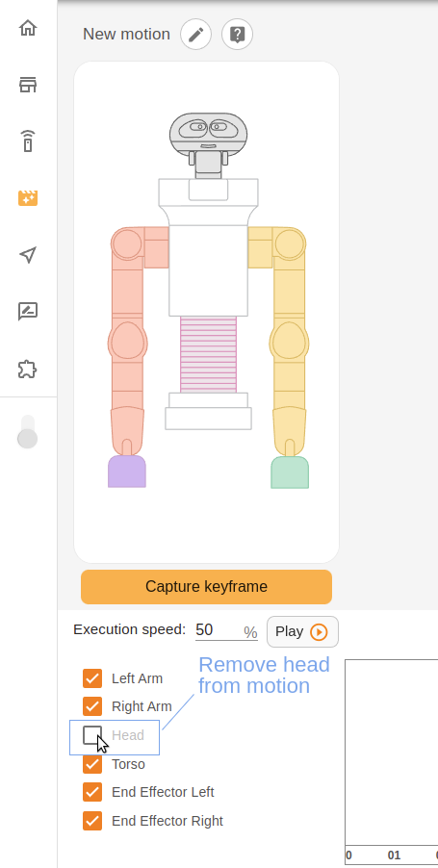The width and height of the screenshot is (438, 868).
Task: Toggle the End Effector Left checkbox
Action: coord(92,792)
